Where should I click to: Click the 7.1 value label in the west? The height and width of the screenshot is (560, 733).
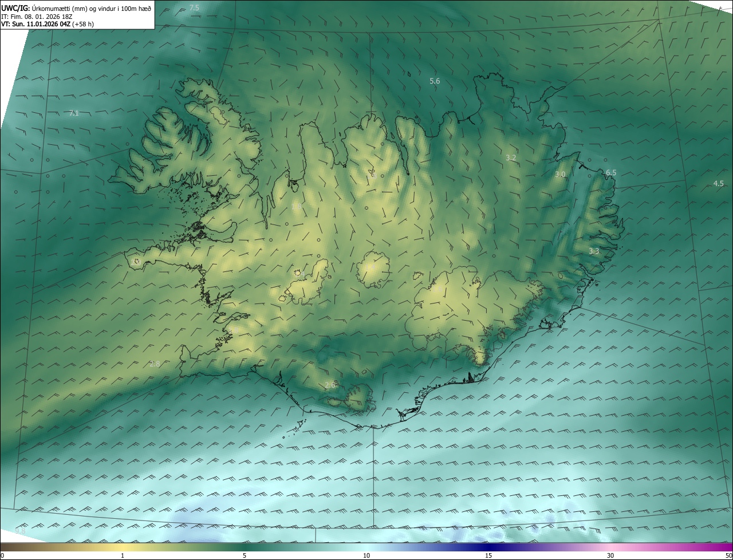coord(73,113)
